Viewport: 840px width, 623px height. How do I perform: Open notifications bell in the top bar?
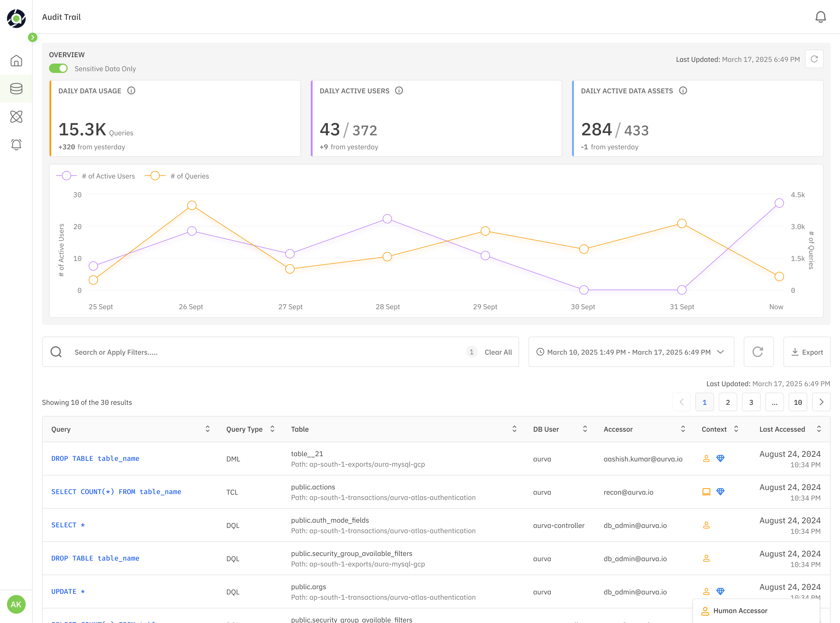click(820, 17)
